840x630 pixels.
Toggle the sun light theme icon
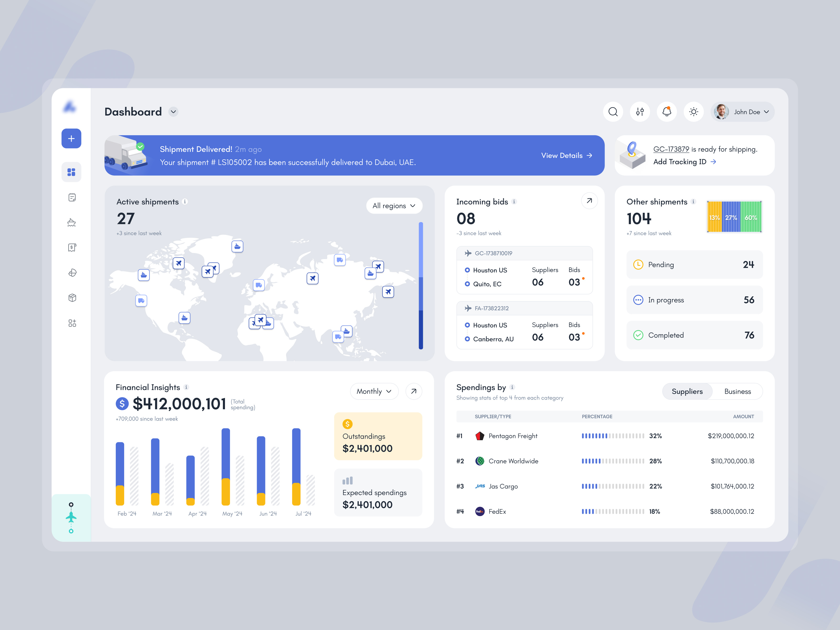(694, 112)
